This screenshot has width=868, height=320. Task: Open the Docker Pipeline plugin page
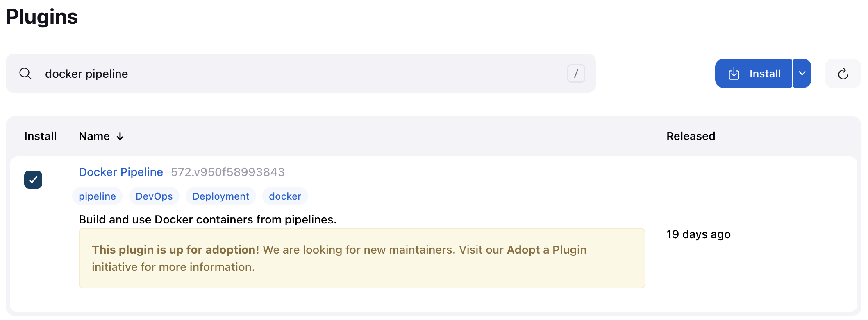click(120, 172)
